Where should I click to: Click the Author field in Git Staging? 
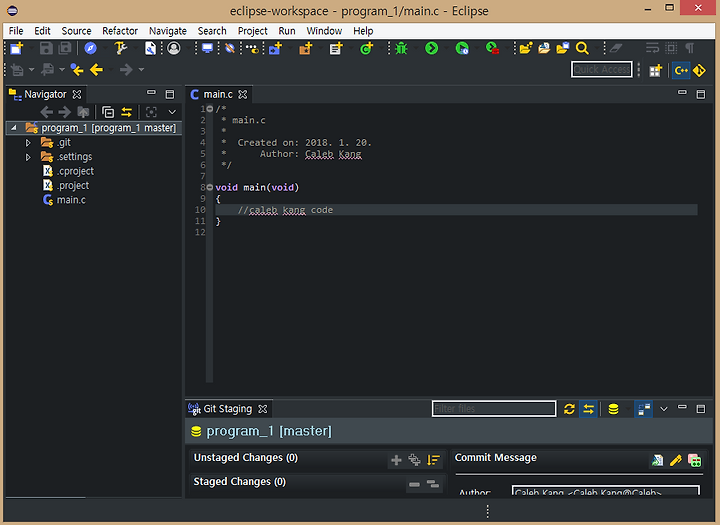(606, 491)
